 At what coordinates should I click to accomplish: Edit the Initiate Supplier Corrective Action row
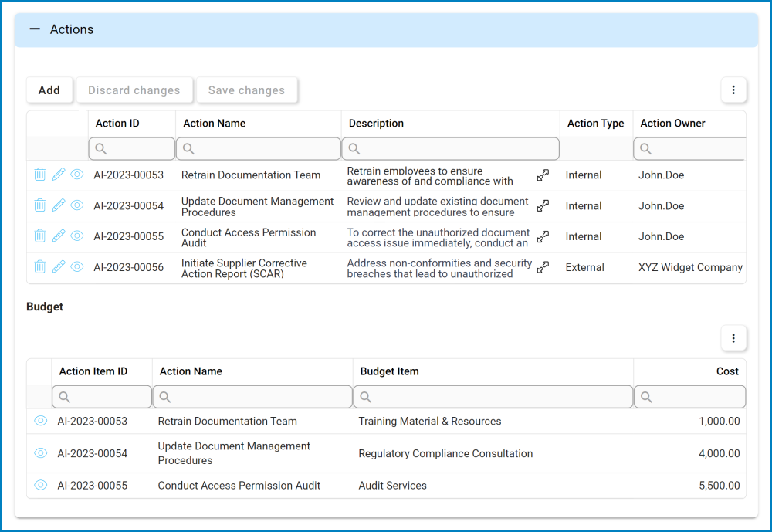[59, 267]
